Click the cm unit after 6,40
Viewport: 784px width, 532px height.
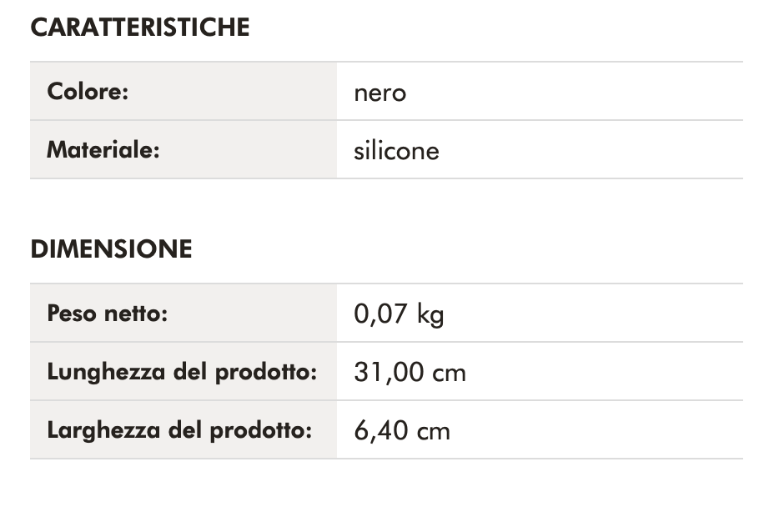coord(434,431)
